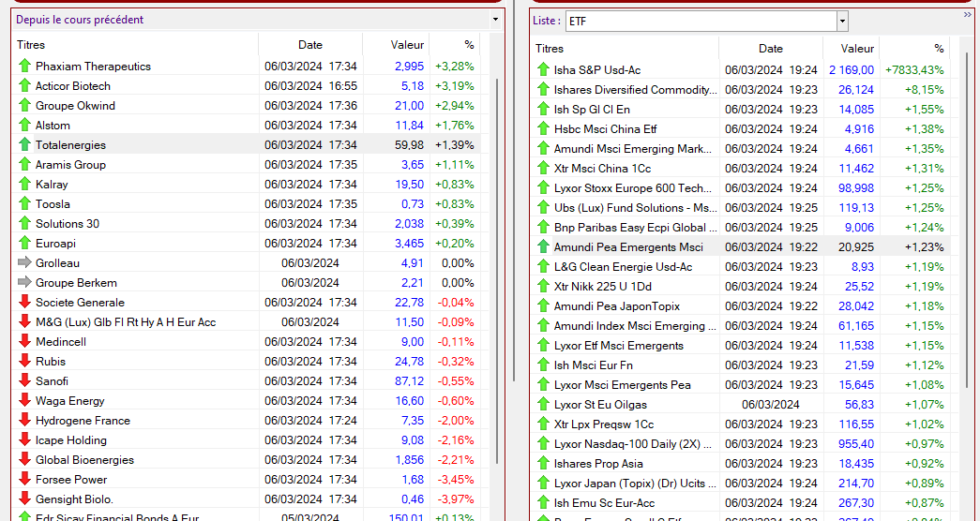Click green arrow beside Amundi Pea Emergents Msci
This screenshot has width=980, height=521.
543,247
